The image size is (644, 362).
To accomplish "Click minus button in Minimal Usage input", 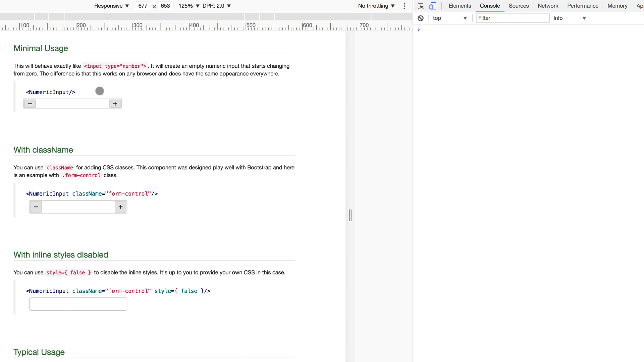I will (x=30, y=104).
